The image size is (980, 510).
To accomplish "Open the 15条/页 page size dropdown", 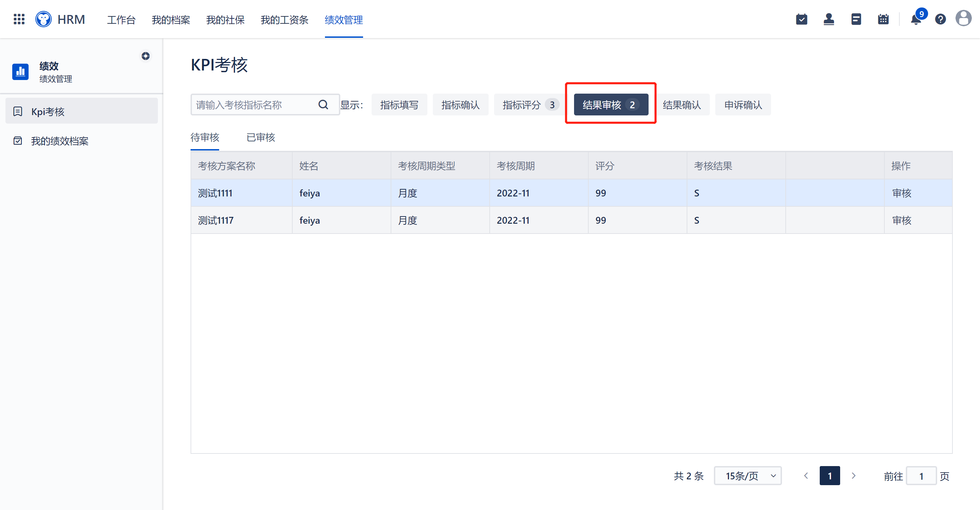I will coord(748,476).
